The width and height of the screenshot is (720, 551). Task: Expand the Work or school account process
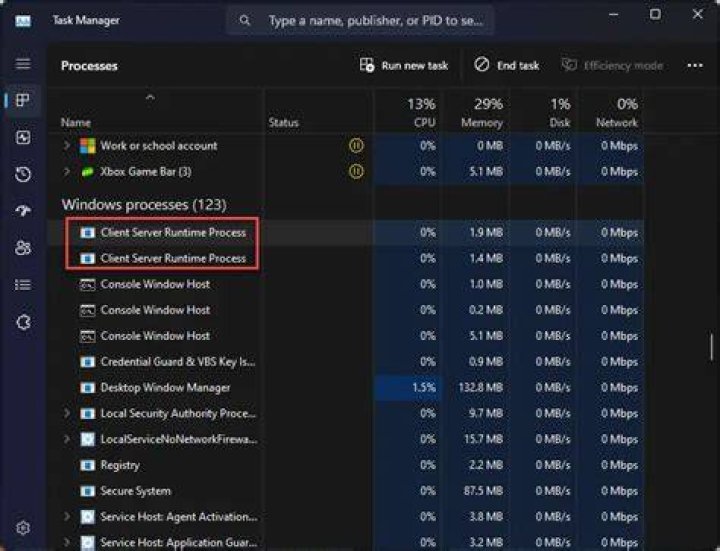67,146
